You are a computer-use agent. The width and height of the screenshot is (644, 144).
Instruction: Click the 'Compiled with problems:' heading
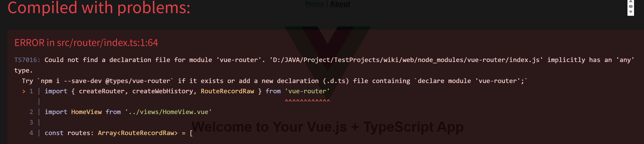pos(99,8)
